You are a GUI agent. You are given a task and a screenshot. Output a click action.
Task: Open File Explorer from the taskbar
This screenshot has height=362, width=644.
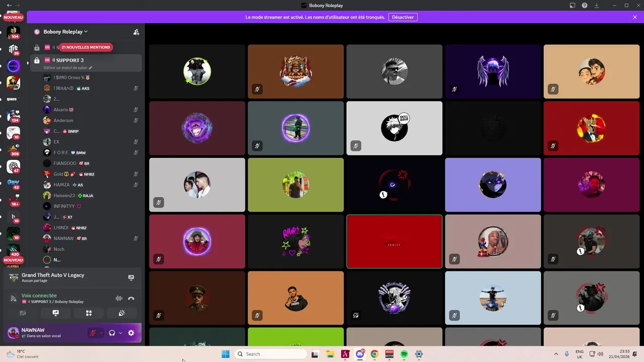tap(330, 354)
